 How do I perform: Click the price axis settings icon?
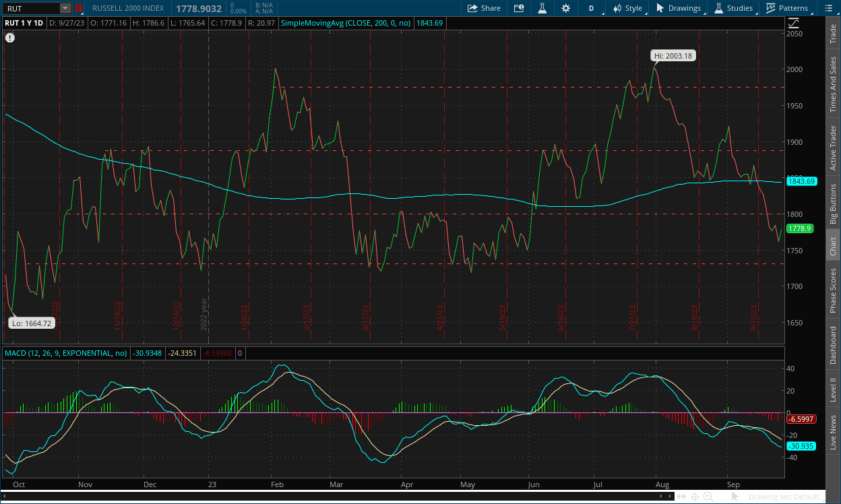[793, 23]
